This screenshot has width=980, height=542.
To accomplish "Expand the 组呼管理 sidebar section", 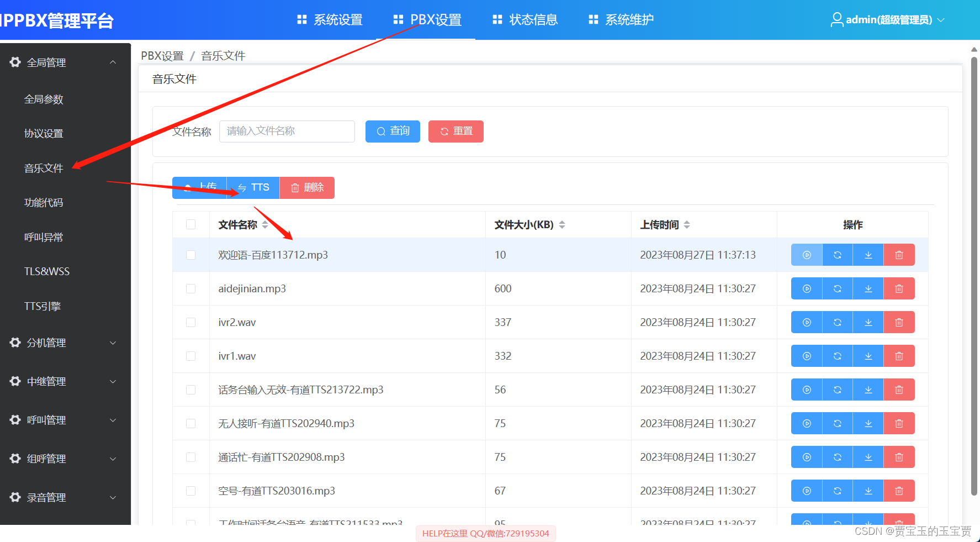I will tap(65, 459).
